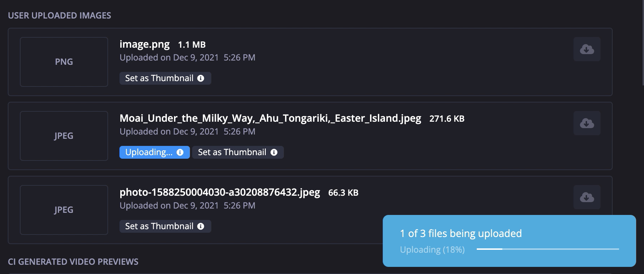Set image.png as Thumbnail
644x274 pixels.
pyautogui.click(x=165, y=78)
